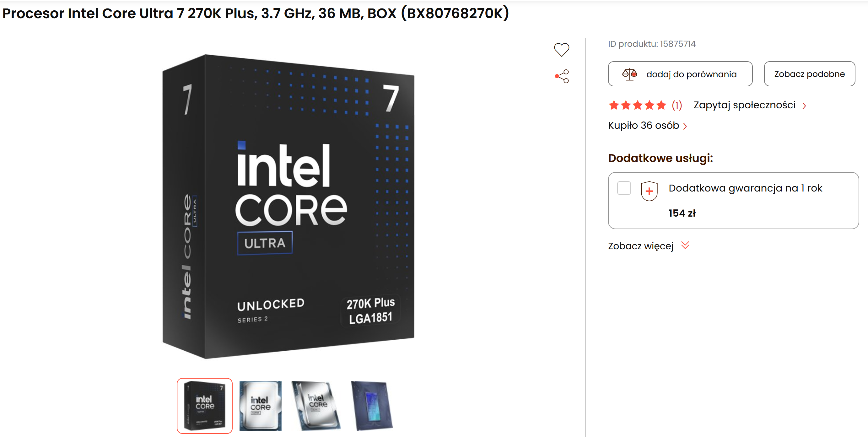
Task: Expand the Zobacz więcej section
Action: click(x=640, y=246)
